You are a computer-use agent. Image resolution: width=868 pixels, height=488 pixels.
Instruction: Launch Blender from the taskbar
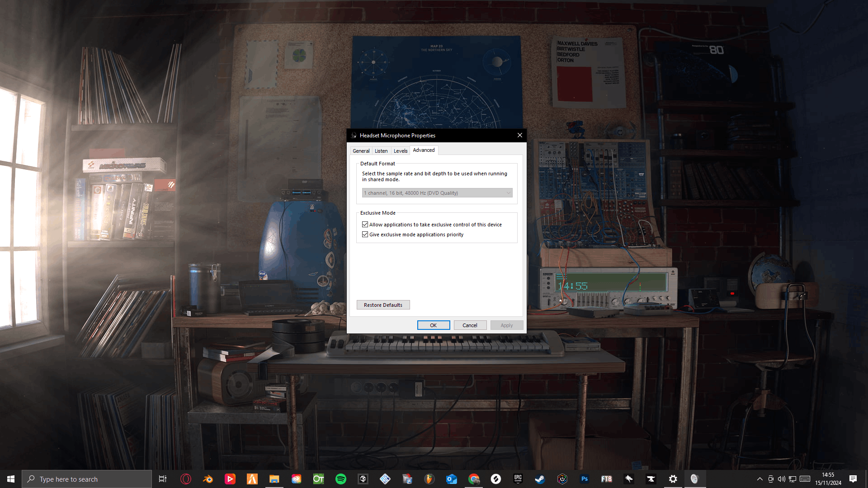[x=208, y=479]
